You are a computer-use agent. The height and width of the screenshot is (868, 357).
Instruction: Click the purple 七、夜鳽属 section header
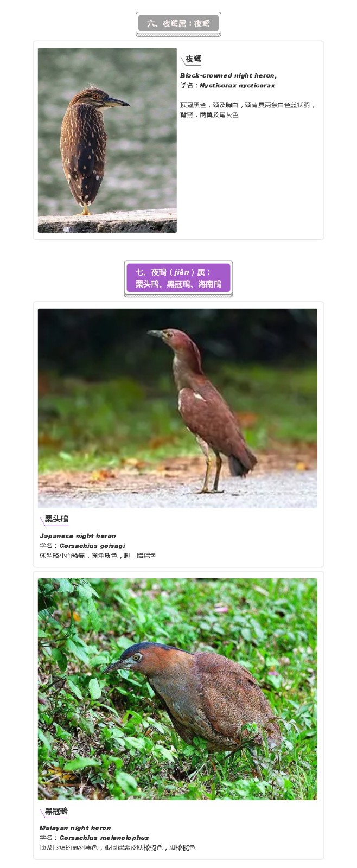178,278
